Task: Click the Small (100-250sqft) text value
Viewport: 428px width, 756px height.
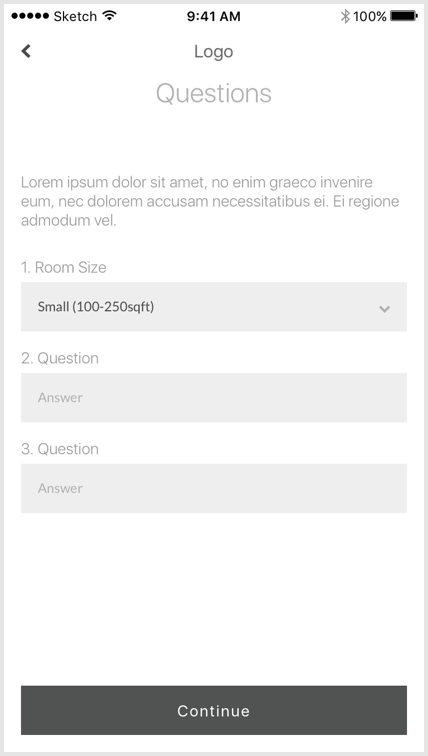Action: tap(96, 307)
